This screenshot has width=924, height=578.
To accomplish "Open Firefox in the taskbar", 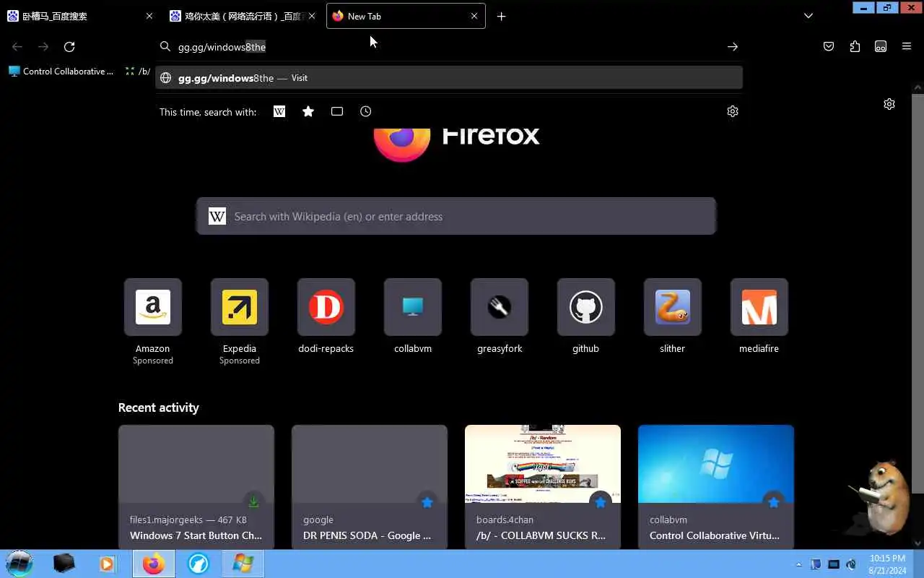I will coord(153,564).
